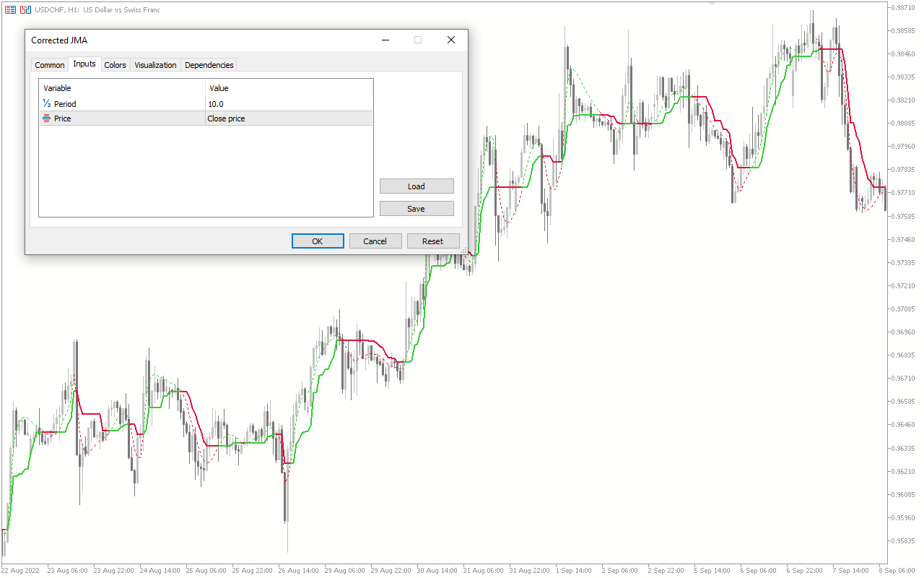The width and height of the screenshot is (924, 578).
Task: Click the USDCHF, H1 chart title
Action: click(x=97, y=10)
